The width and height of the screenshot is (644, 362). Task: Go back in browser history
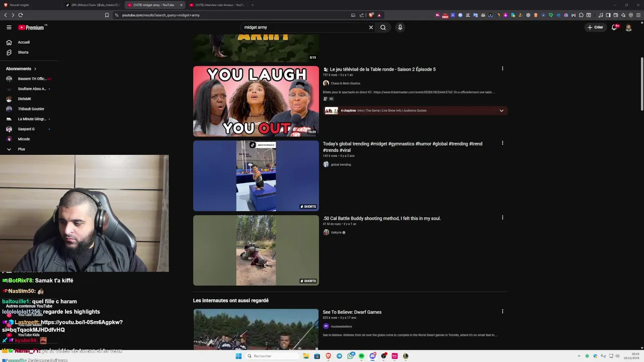(x=6, y=15)
